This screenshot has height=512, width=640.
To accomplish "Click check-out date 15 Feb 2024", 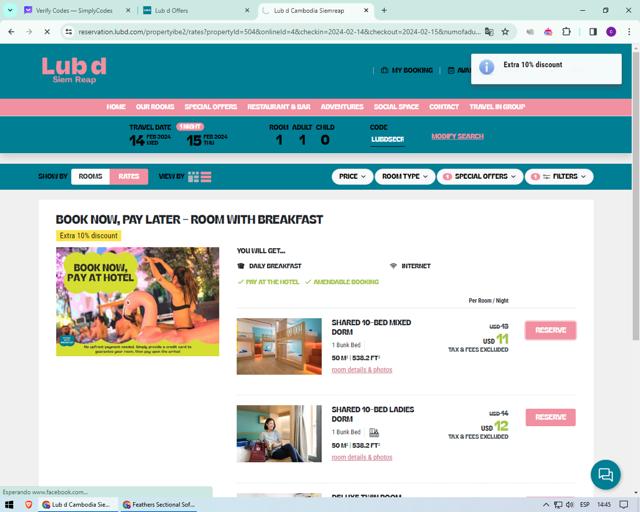I will [207, 140].
